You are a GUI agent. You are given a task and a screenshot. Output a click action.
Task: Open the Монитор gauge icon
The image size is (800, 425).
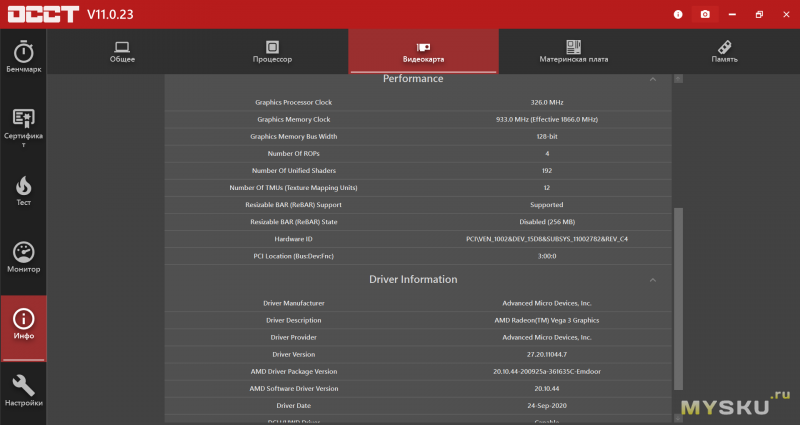23,252
